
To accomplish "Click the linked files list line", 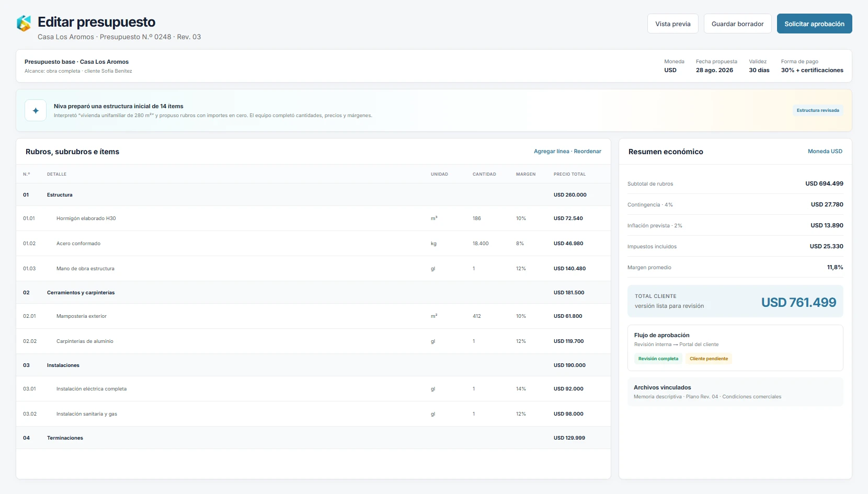I will pyautogui.click(x=707, y=397).
